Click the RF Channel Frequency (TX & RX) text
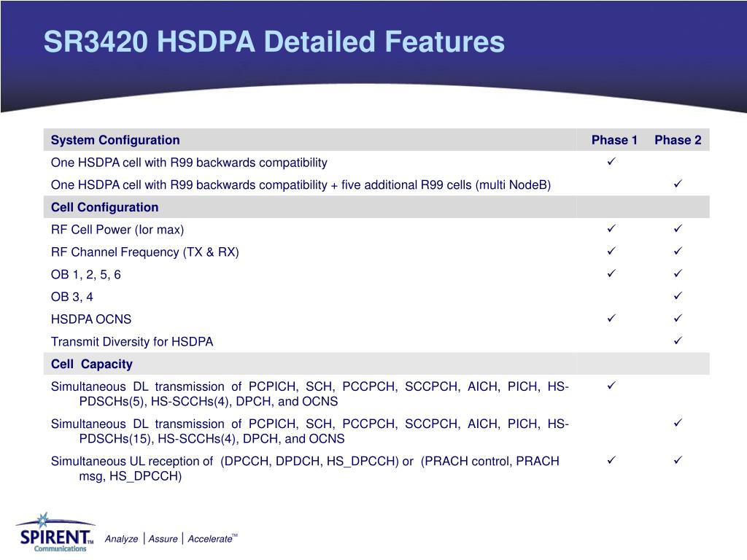Image resolution: width=747 pixels, height=560 pixels. pos(145,252)
